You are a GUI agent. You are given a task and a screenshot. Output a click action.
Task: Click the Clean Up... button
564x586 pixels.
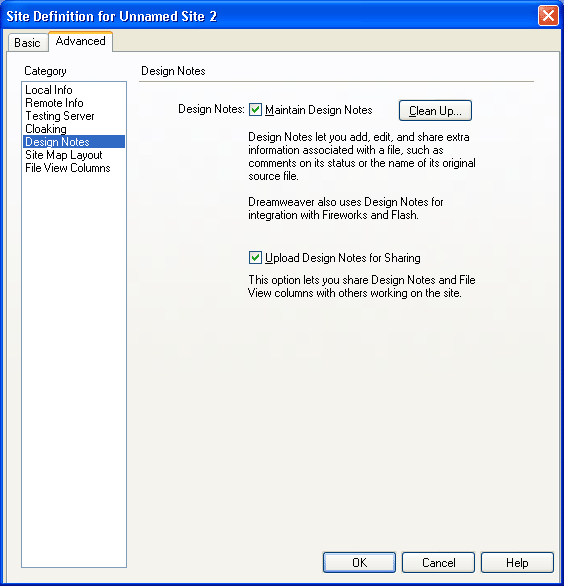coord(435,111)
